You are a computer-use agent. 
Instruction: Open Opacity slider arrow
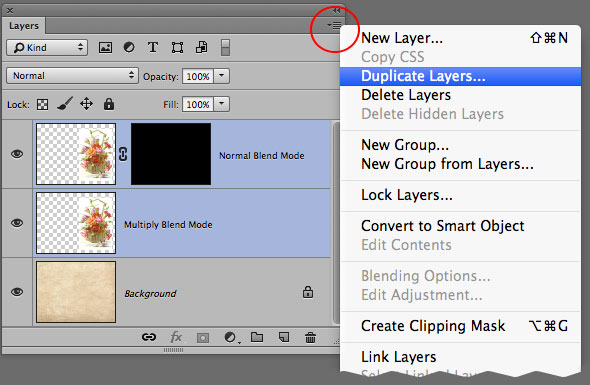(x=222, y=76)
